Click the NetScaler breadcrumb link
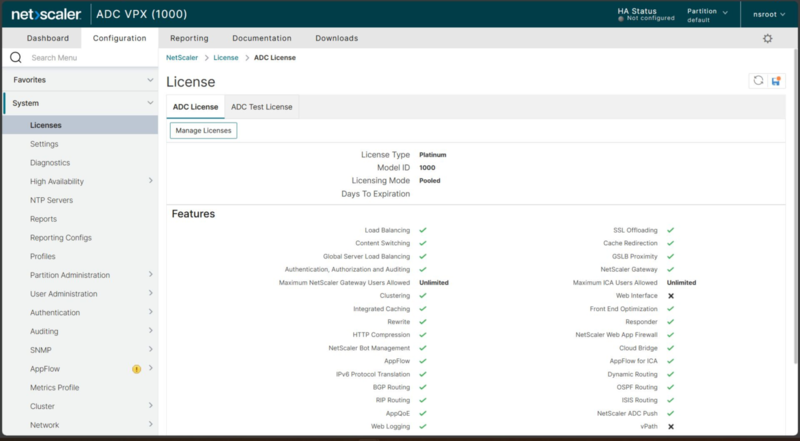The image size is (800, 441). [x=182, y=58]
